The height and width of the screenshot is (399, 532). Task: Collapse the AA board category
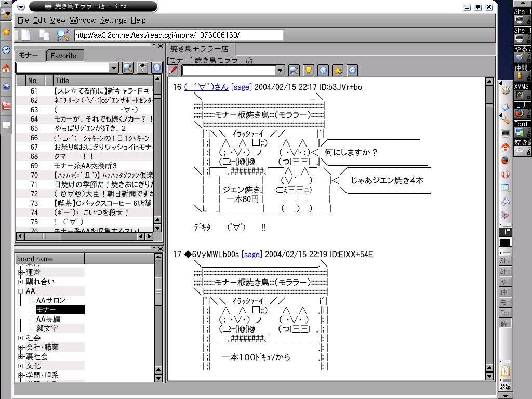[x=20, y=291]
